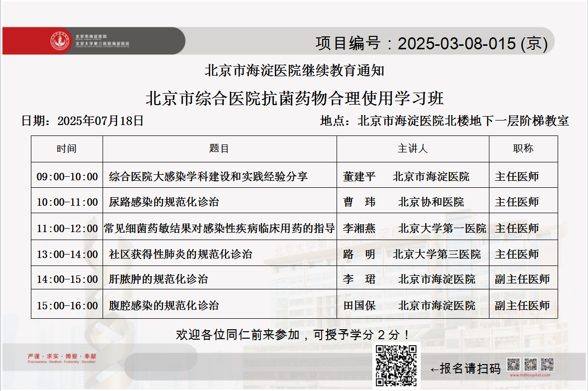Image resolution: width=588 pixels, height=391 pixels.
Task: Click the motto 严谨·求实·博爱·奉献
Action: 62,356
